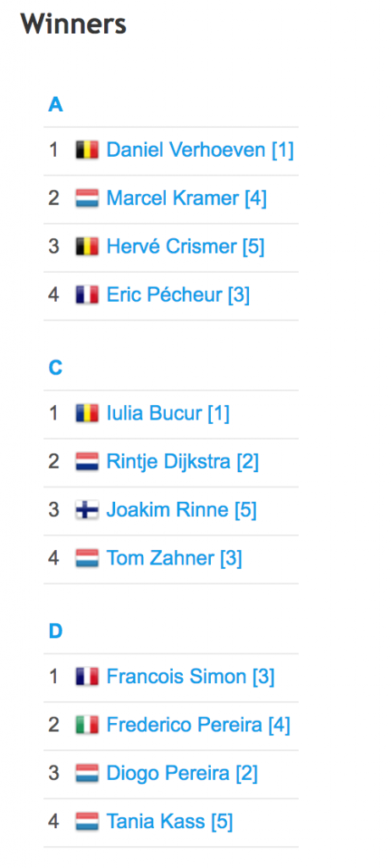Open Francois Simon's player link

190,676
